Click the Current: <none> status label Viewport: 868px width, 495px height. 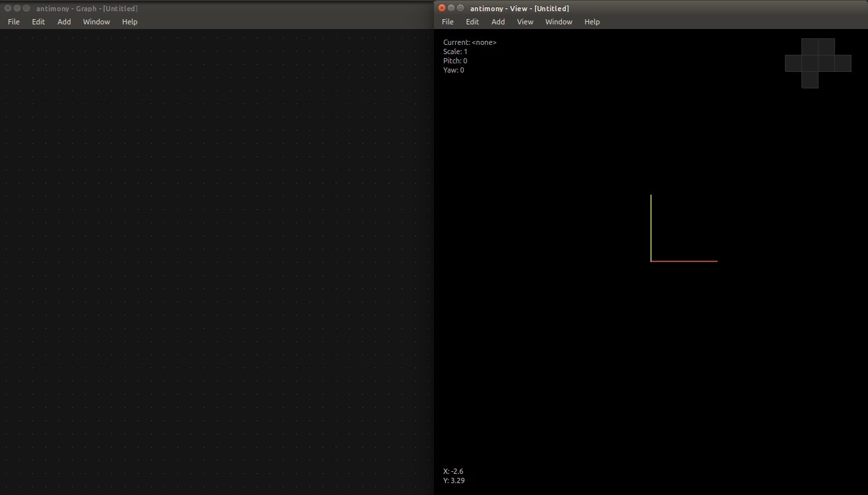point(470,42)
